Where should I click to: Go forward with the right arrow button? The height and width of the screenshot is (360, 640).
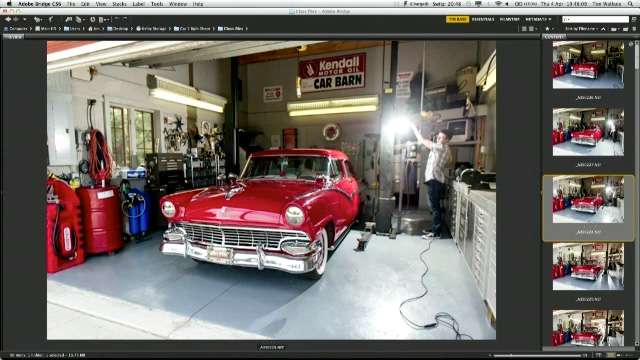[16, 19]
